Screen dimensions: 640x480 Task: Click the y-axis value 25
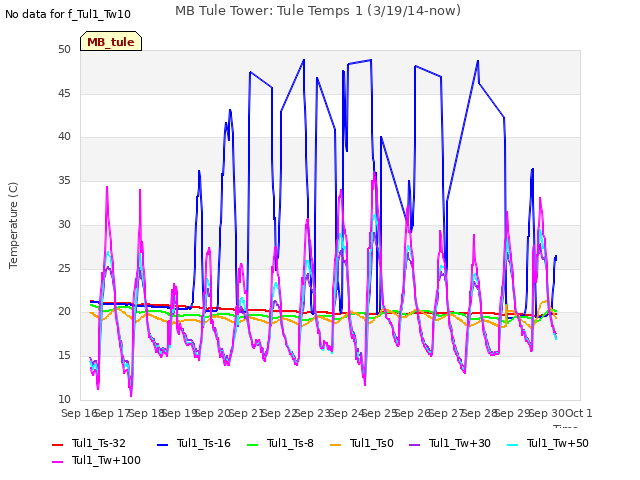tap(64, 268)
